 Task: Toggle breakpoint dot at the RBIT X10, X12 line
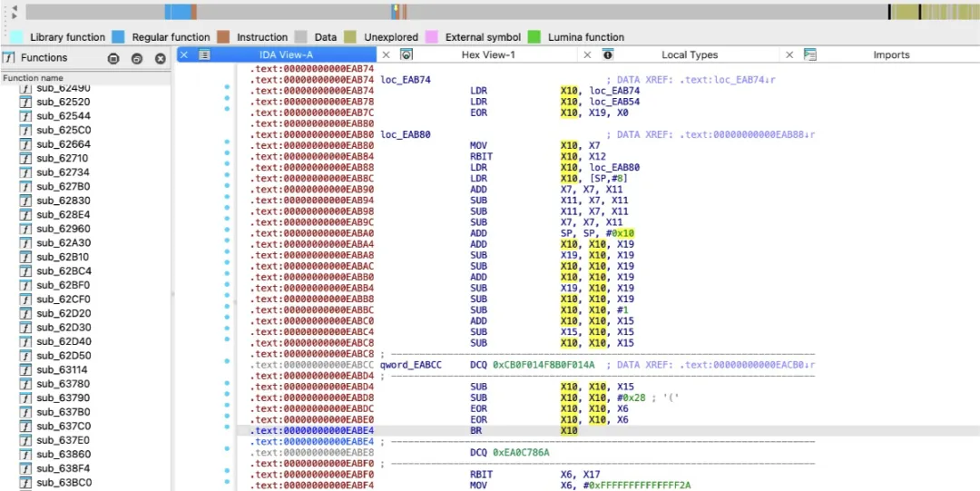[227, 156]
